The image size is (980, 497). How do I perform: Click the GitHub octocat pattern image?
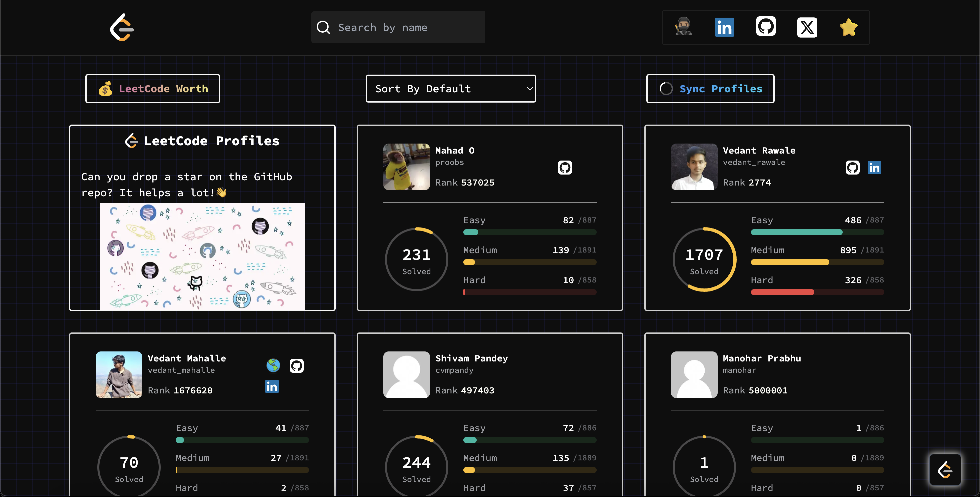[x=202, y=257]
